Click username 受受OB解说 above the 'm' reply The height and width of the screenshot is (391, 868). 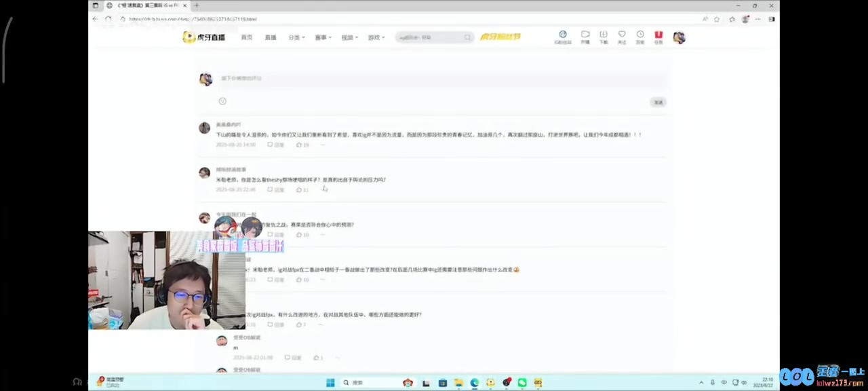click(247, 337)
